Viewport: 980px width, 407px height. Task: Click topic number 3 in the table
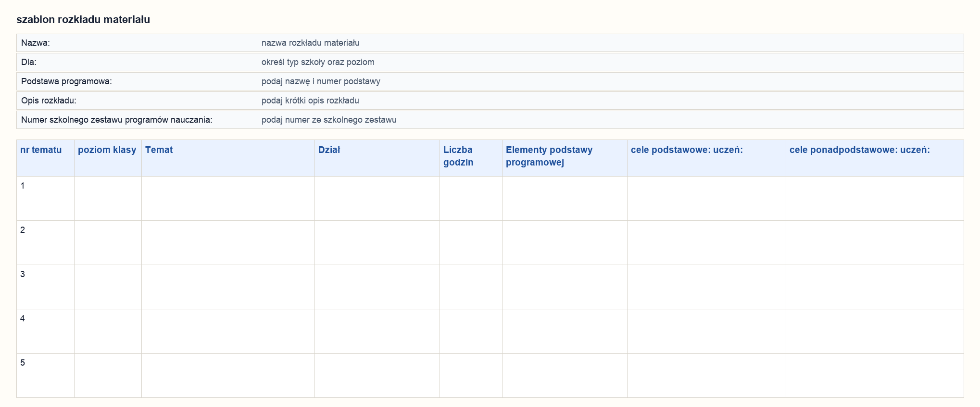23,274
